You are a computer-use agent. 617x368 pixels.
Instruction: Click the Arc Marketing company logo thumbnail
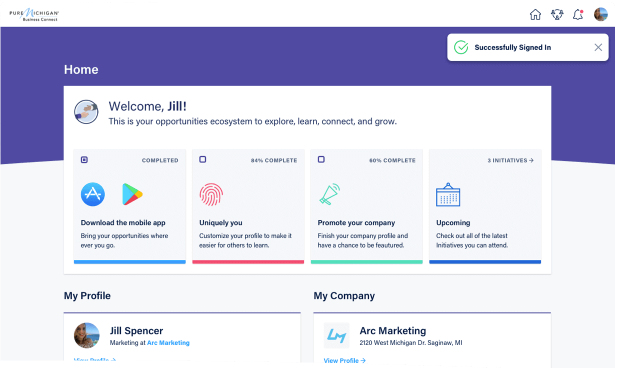(336, 335)
